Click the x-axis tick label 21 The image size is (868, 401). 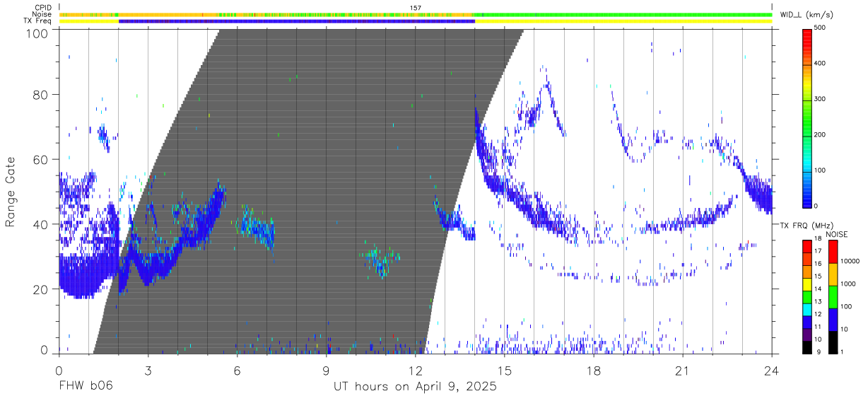click(x=683, y=370)
